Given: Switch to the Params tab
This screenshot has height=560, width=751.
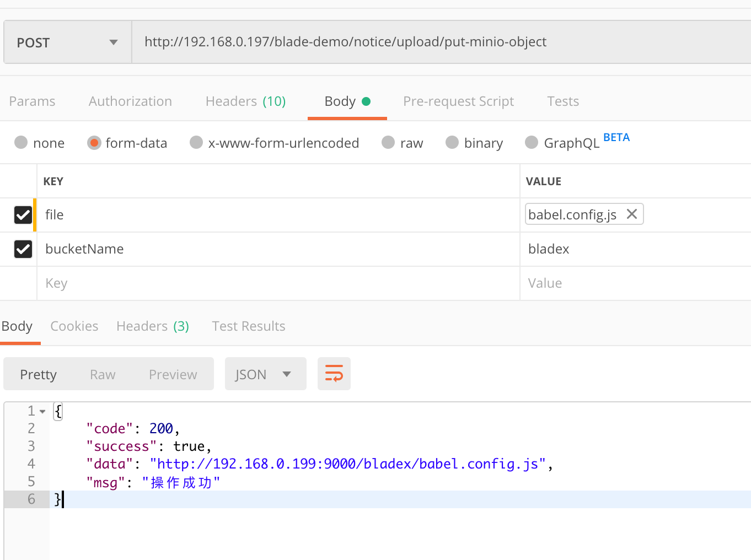Looking at the screenshot, I should point(32,101).
